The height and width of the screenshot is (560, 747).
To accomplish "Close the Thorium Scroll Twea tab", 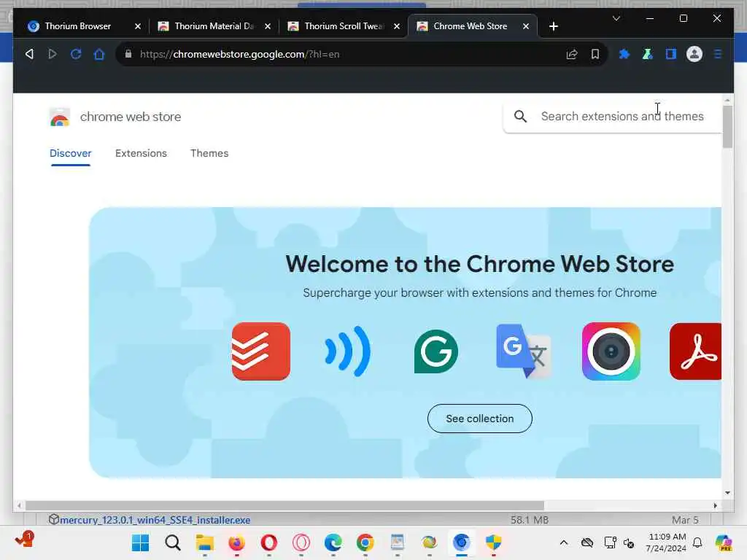I will pos(396,26).
